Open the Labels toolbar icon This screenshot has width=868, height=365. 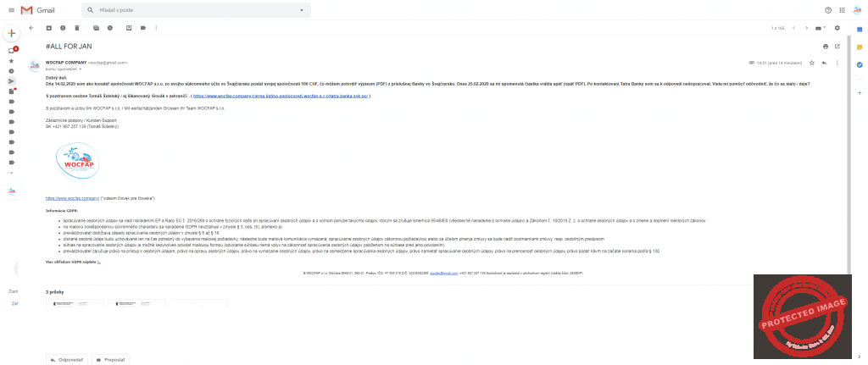[142, 28]
